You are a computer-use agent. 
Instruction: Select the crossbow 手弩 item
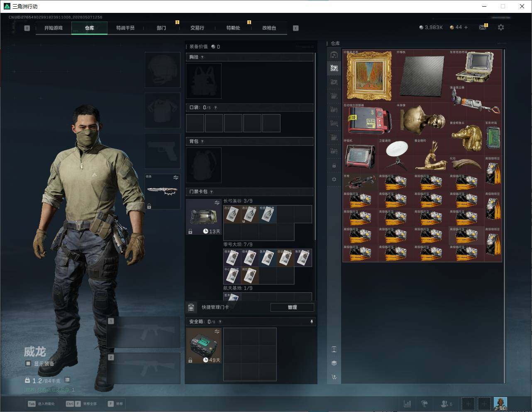360,182
